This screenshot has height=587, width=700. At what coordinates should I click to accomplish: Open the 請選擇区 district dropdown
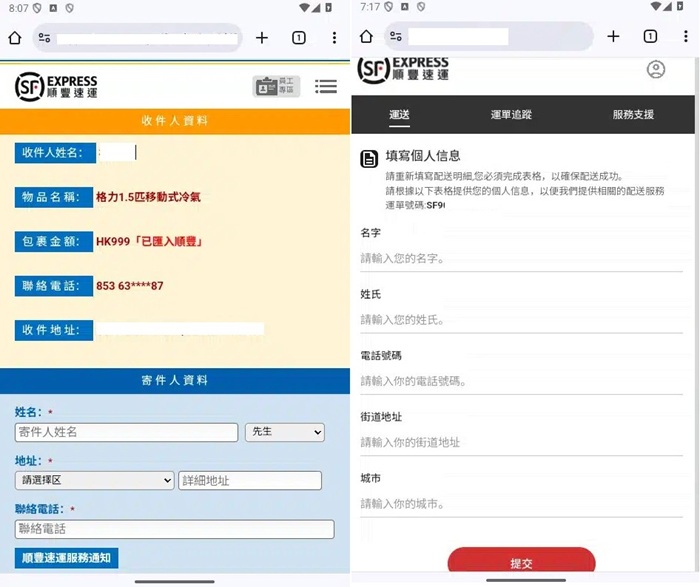(x=95, y=480)
